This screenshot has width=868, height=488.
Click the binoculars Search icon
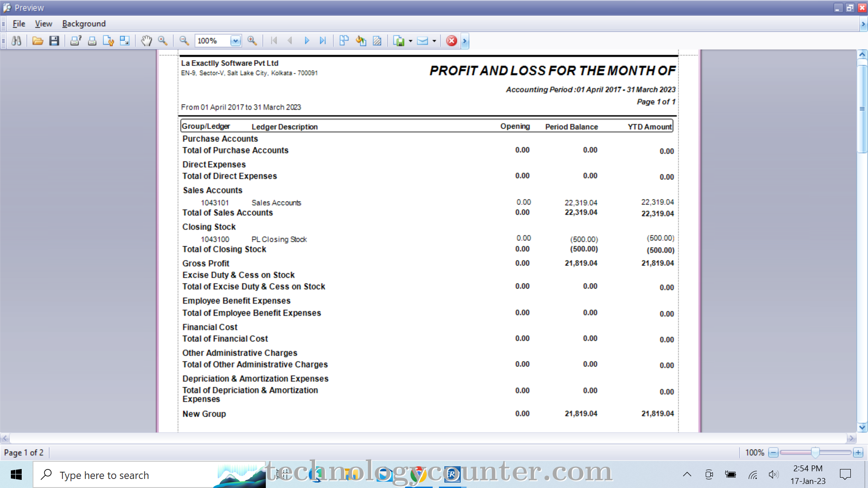[16, 41]
